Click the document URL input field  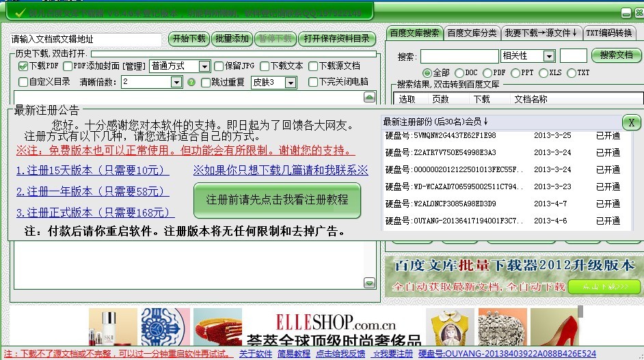(x=85, y=40)
